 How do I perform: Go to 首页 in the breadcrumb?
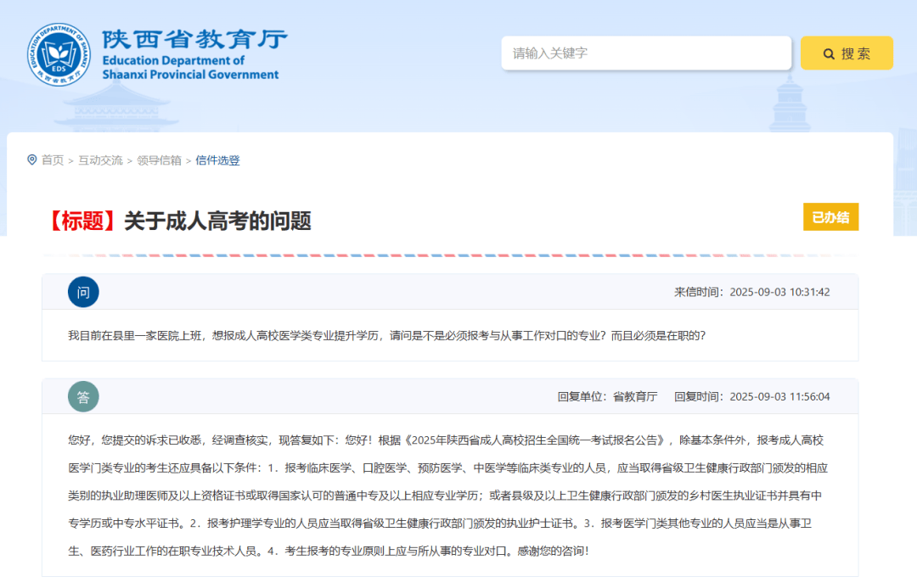coord(53,160)
